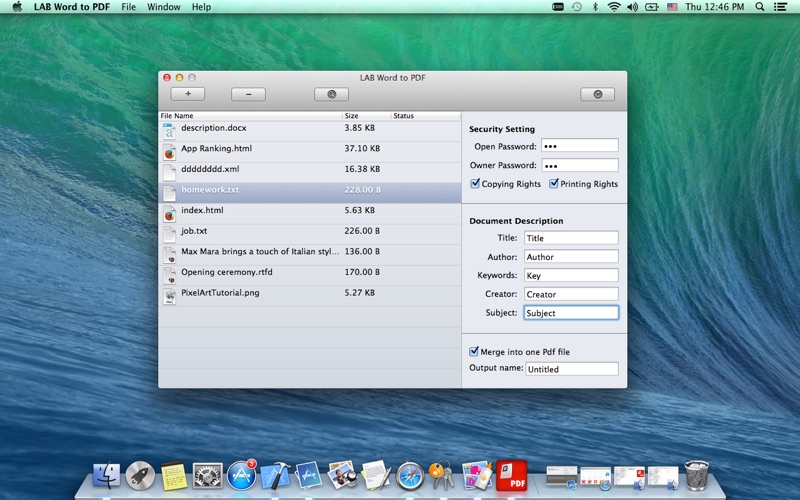Click the preview magnifier toolbar button
The width and height of the screenshot is (800, 500).
332,94
